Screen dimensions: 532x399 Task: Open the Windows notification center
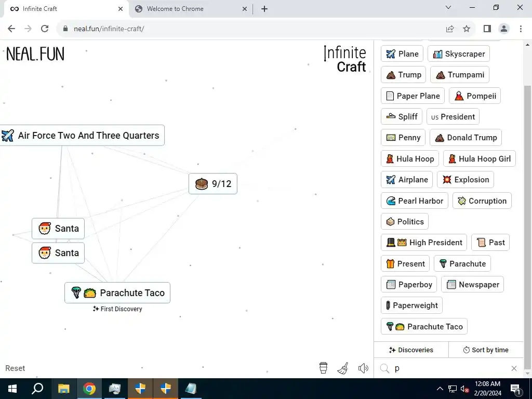515,389
